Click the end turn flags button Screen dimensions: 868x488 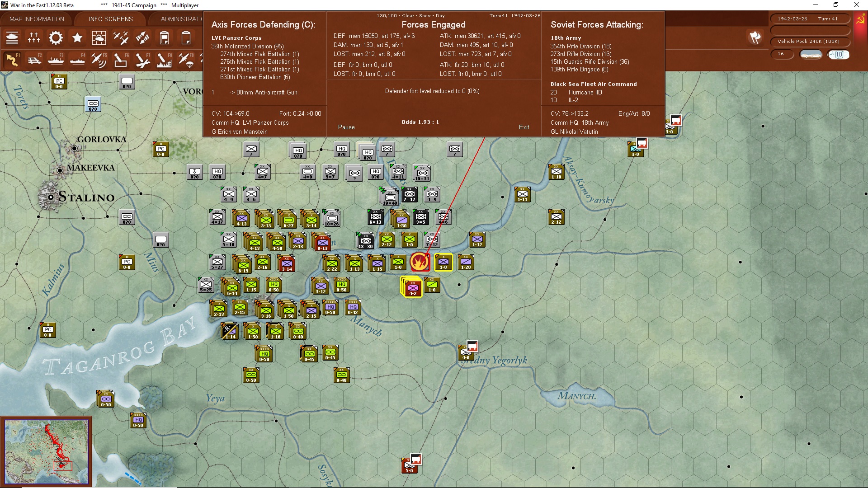(755, 38)
